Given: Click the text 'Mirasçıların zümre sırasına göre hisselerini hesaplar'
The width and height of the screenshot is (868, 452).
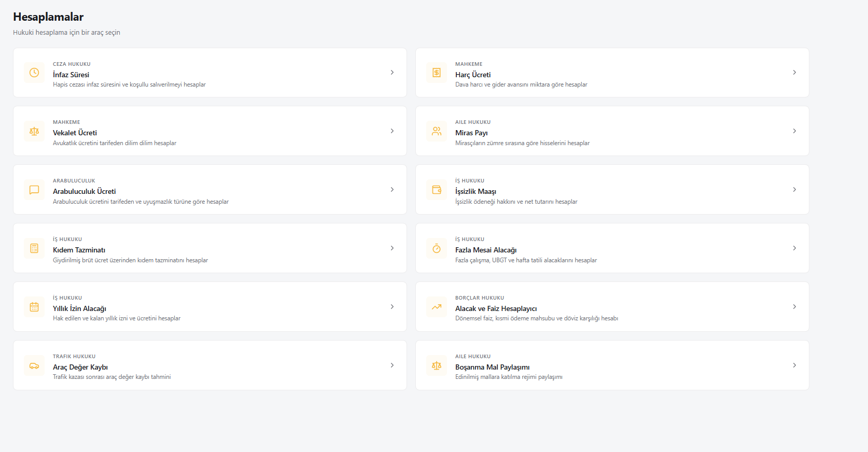Looking at the screenshot, I should point(523,143).
